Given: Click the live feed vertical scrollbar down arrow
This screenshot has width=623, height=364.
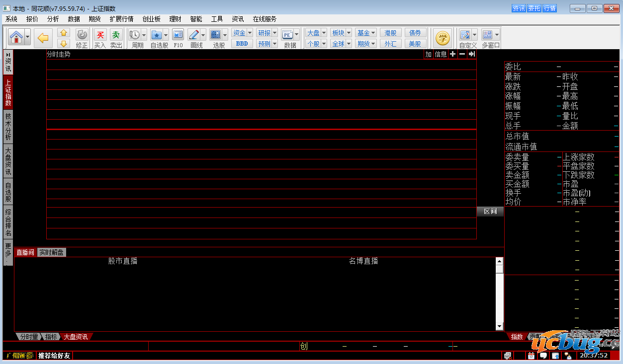Looking at the screenshot, I should (x=499, y=326).
